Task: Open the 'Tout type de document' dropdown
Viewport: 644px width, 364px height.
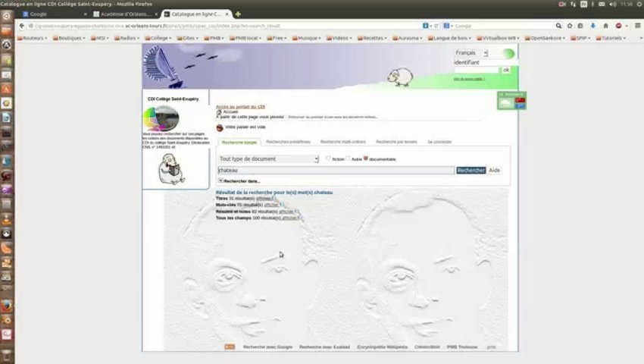Action: pyautogui.click(x=269, y=158)
